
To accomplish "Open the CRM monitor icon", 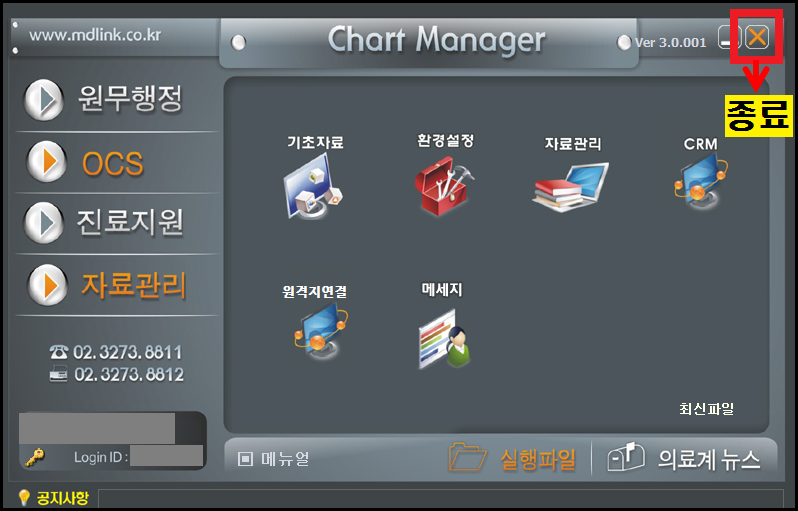I will point(701,182).
